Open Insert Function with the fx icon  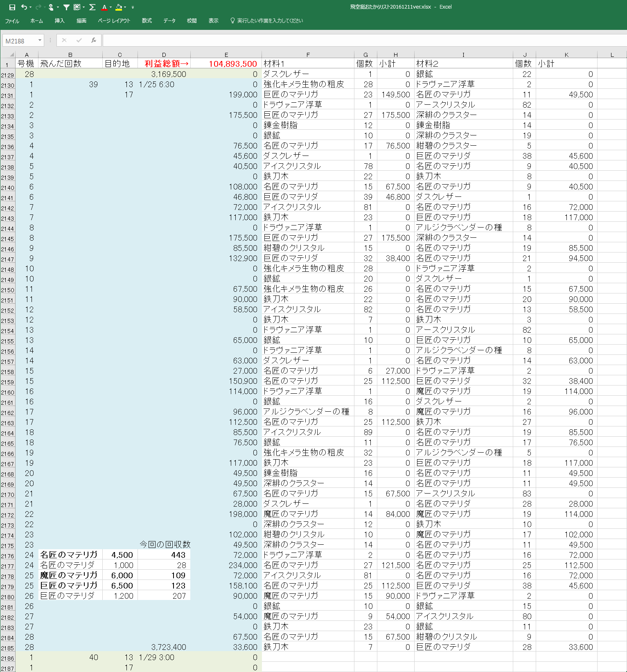pyautogui.click(x=93, y=40)
